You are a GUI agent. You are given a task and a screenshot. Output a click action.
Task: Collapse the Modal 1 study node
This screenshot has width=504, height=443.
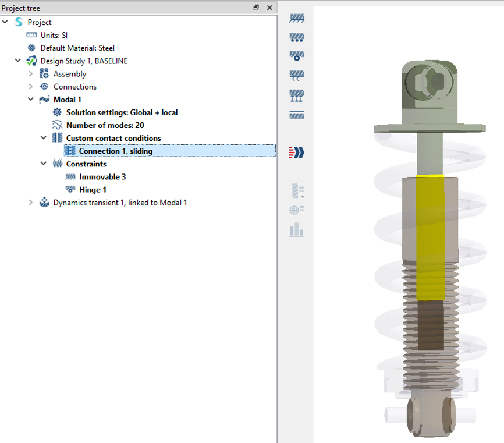click(31, 100)
